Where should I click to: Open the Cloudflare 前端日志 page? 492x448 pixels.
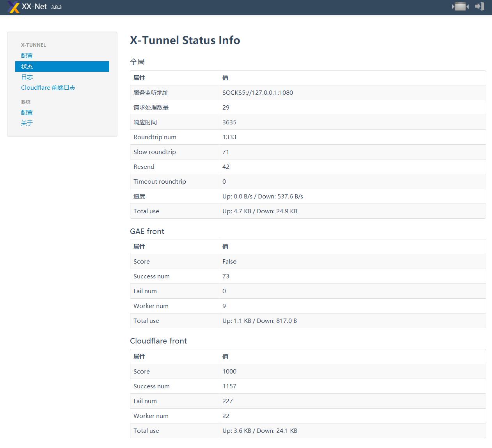(48, 87)
